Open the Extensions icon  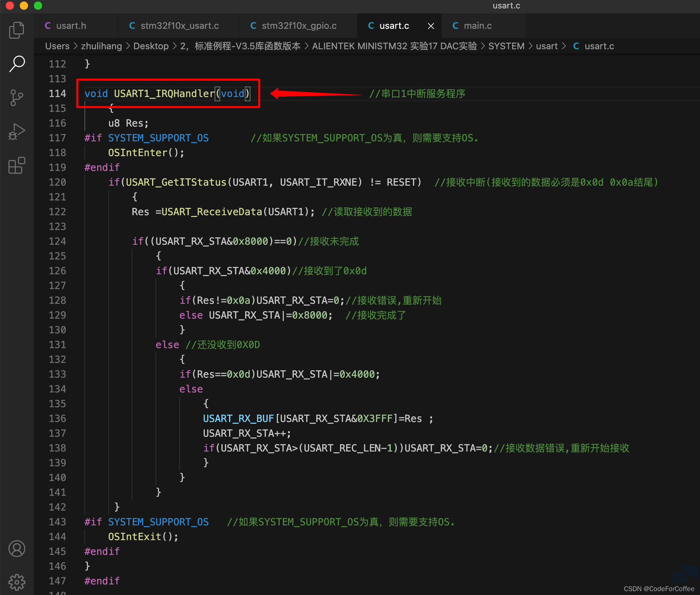point(17,165)
